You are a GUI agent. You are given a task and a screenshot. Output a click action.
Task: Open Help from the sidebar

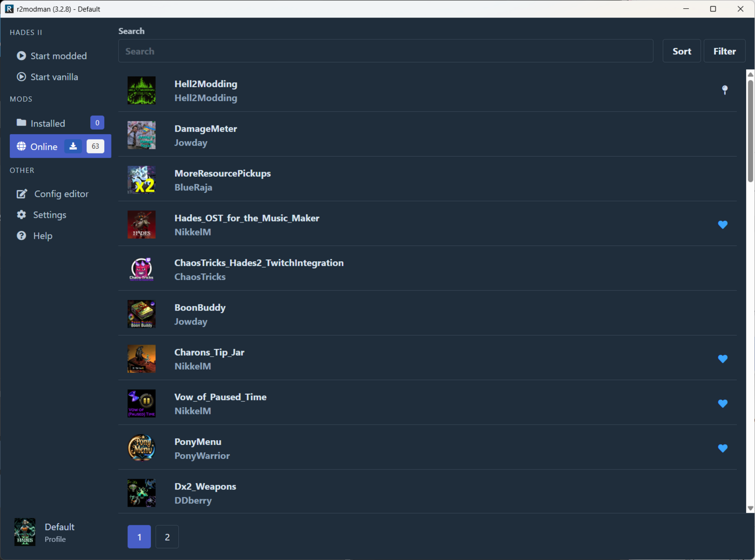(60, 235)
